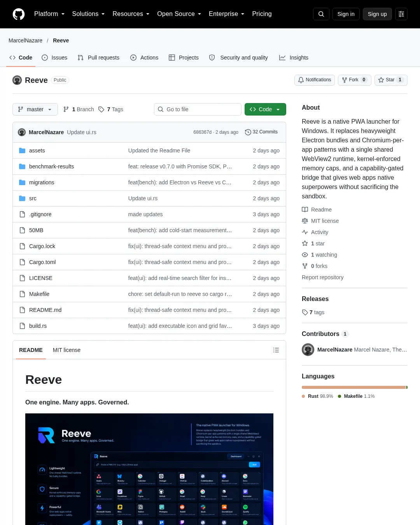Open the src folder

click(x=33, y=198)
